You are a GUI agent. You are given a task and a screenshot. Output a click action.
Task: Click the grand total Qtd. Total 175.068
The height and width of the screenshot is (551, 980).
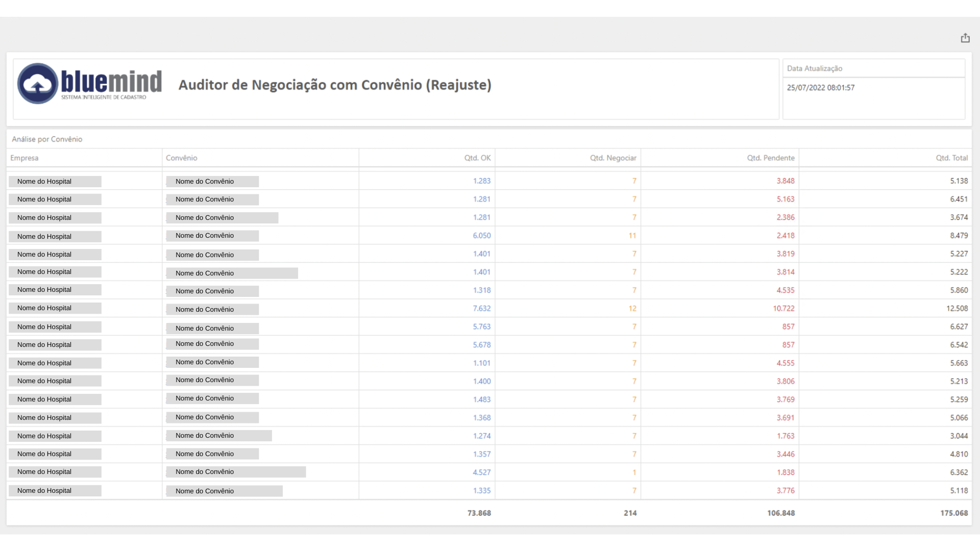(954, 513)
